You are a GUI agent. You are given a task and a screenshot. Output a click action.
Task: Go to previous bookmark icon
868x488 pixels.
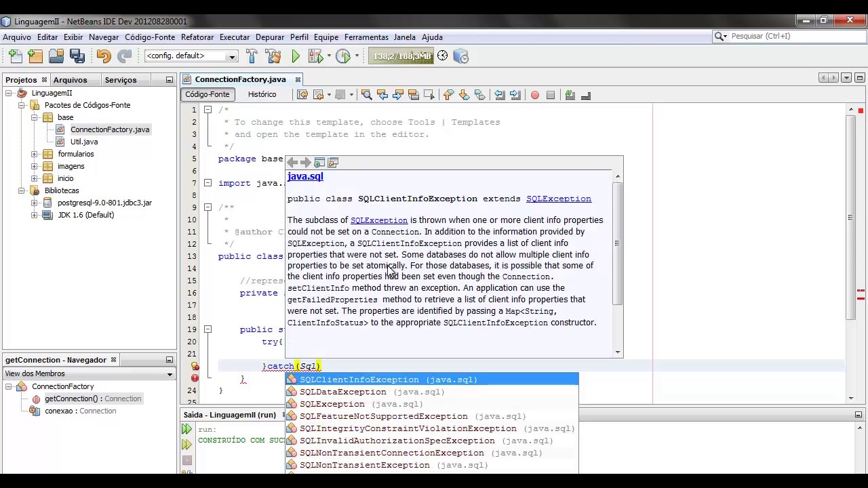pos(448,95)
